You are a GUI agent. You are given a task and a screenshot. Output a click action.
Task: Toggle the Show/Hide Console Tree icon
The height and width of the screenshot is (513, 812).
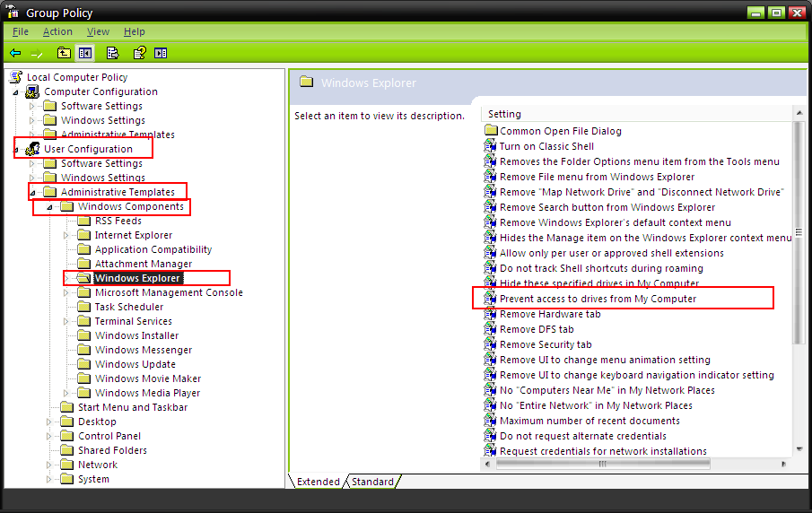coord(85,53)
